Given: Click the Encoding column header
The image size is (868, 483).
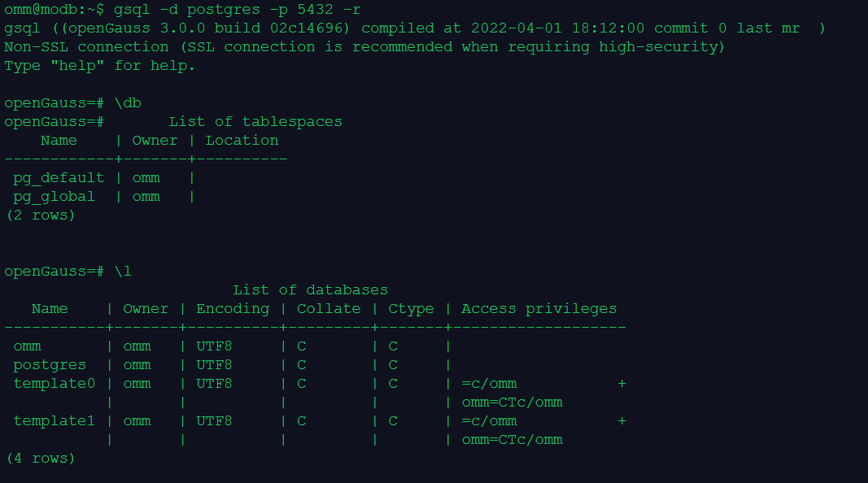Looking at the screenshot, I should [x=233, y=308].
